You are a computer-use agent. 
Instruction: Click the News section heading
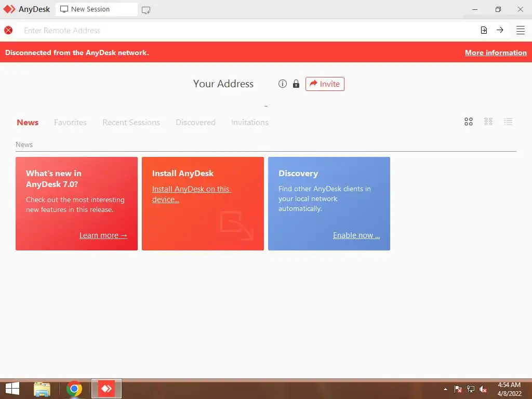click(24, 144)
